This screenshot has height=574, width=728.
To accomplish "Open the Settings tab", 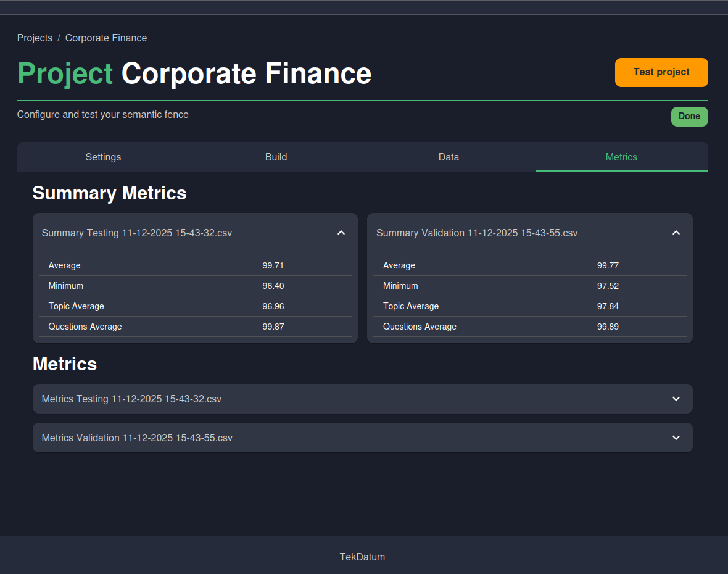I will (x=103, y=157).
